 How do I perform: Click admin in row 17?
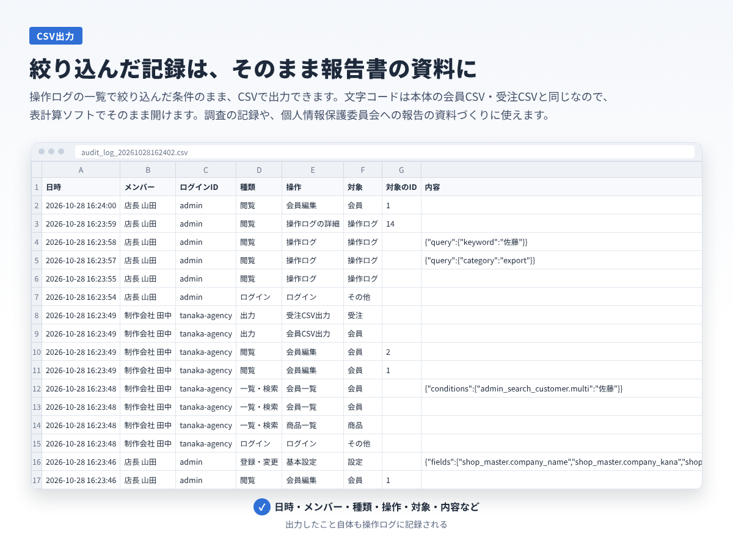pyautogui.click(x=206, y=480)
